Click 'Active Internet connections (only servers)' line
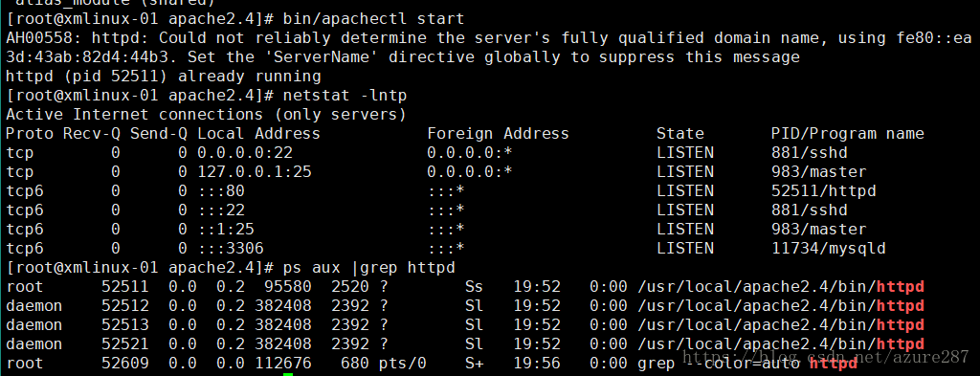The image size is (980, 376). click(x=207, y=115)
